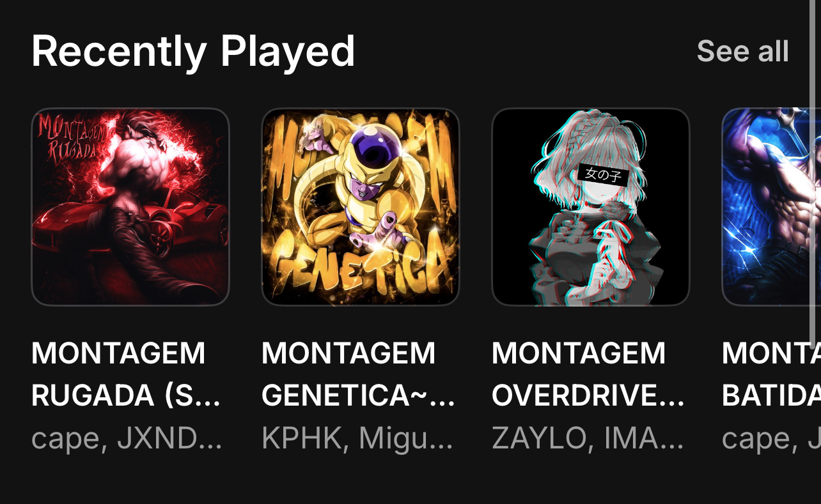This screenshot has width=821, height=504.
Task: Select the Recently Played section heading
Action: (193, 51)
